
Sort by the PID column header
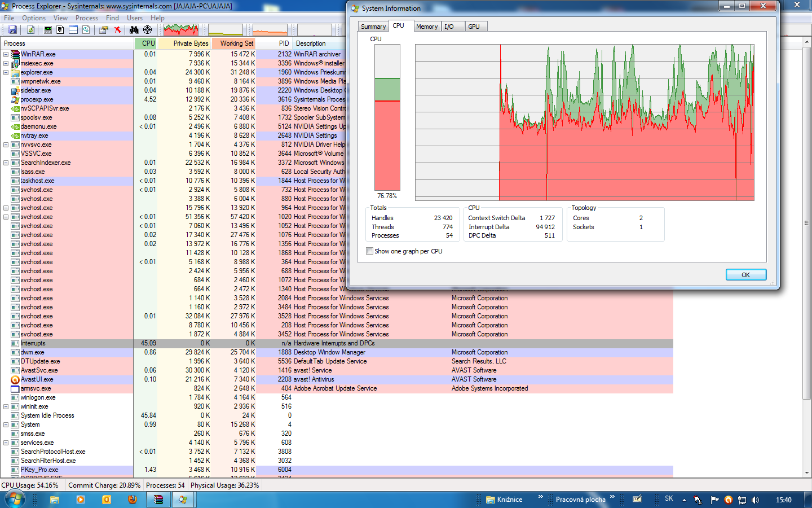[275, 43]
